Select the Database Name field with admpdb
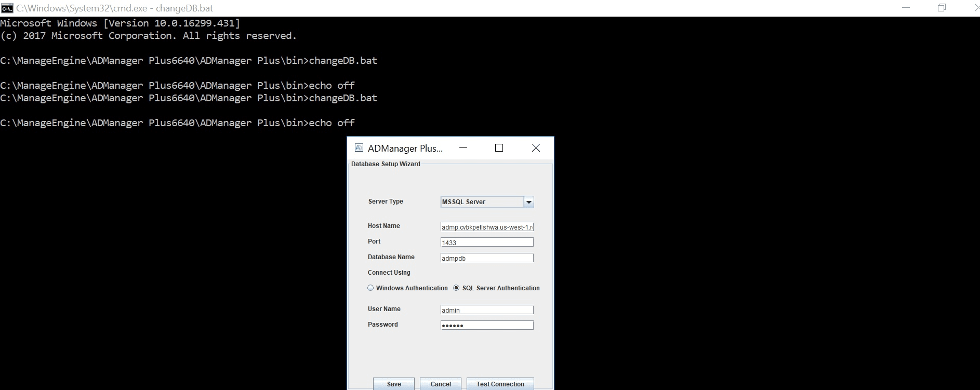 pos(487,258)
